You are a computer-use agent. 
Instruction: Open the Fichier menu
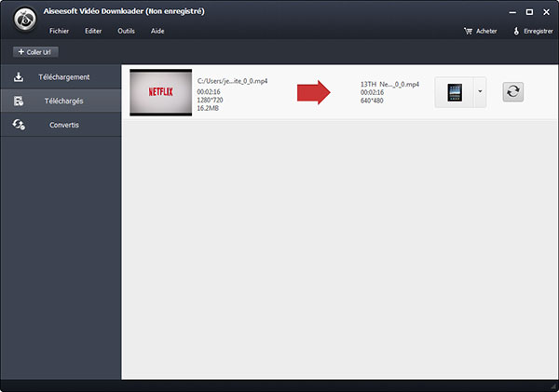(59, 31)
